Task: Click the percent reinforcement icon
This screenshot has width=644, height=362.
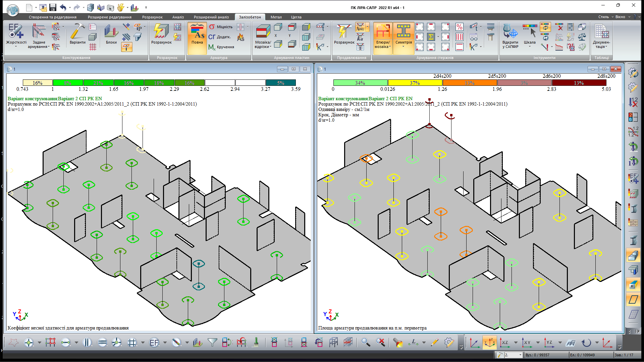Action: point(460,27)
